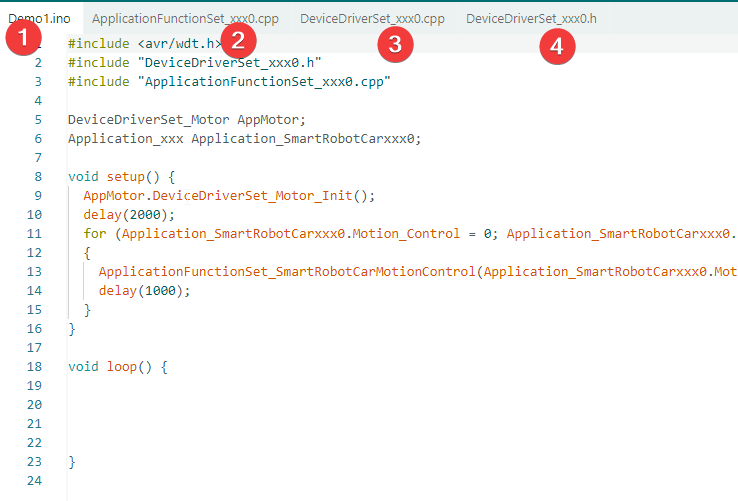This screenshot has width=738, height=501.
Task: Click line number 18 in the gutter
Action: click(x=34, y=367)
